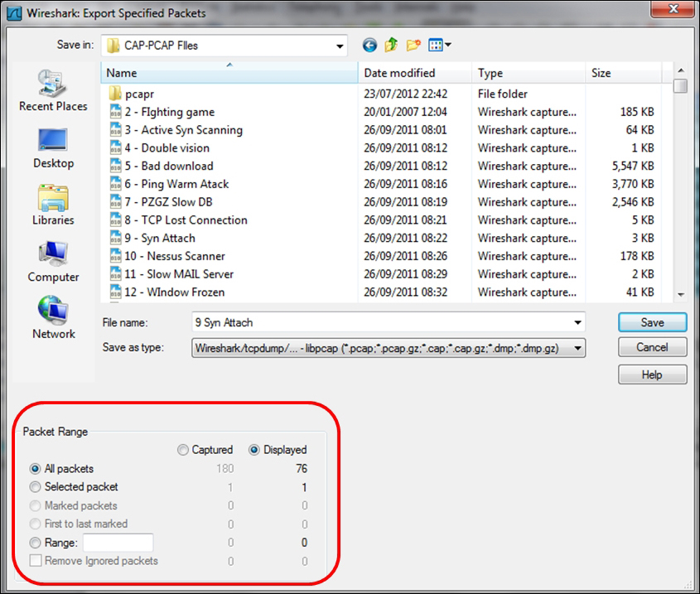Image resolution: width=700 pixels, height=594 pixels.
Task: Choose the Selected packet option
Action: click(36, 487)
